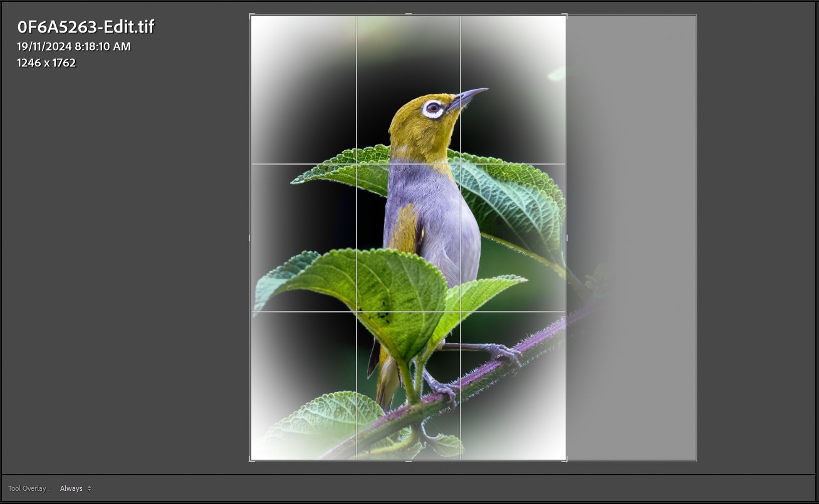Click the bottom-center crop edge handle
Image resolution: width=819 pixels, height=504 pixels.
click(x=409, y=461)
